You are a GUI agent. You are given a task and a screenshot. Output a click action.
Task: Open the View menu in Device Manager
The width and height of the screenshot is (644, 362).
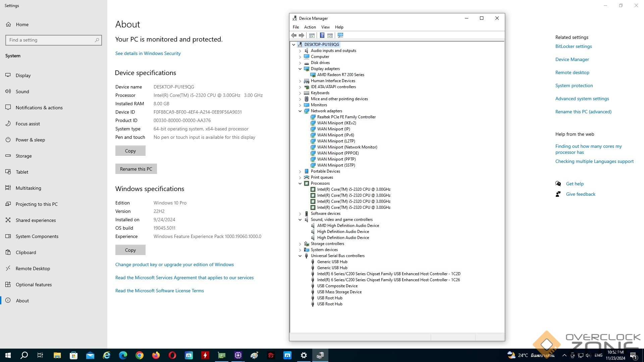325,27
